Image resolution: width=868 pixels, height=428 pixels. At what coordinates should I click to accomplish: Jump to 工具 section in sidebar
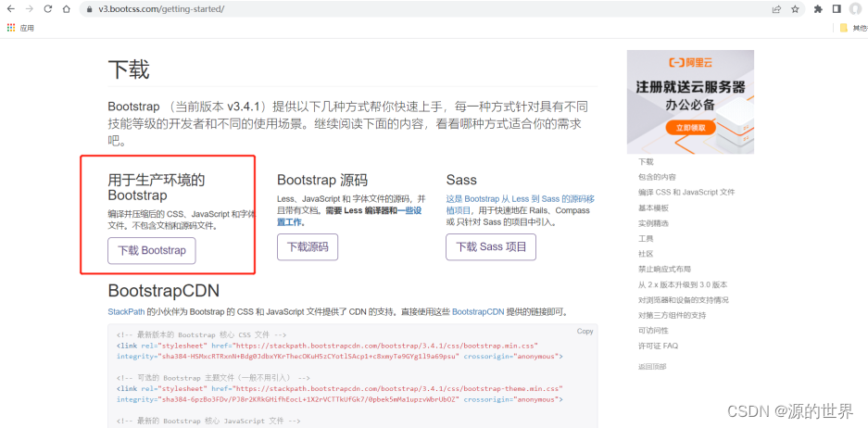pyautogui.click(x=646, y=239)
